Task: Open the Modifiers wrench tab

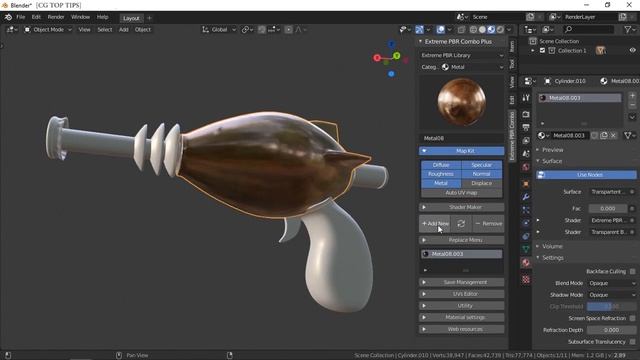Action: [x=526, y=197]
